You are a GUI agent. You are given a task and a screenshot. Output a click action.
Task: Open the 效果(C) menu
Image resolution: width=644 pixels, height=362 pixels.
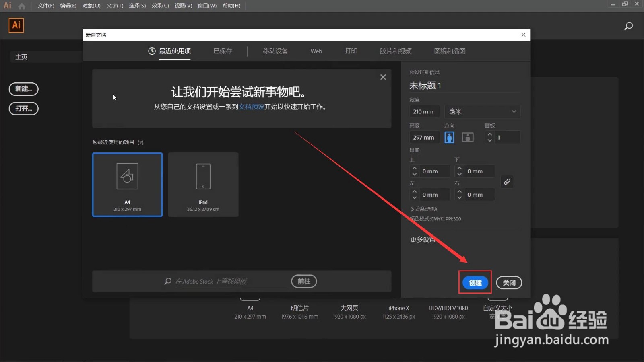tap(160, 6)
